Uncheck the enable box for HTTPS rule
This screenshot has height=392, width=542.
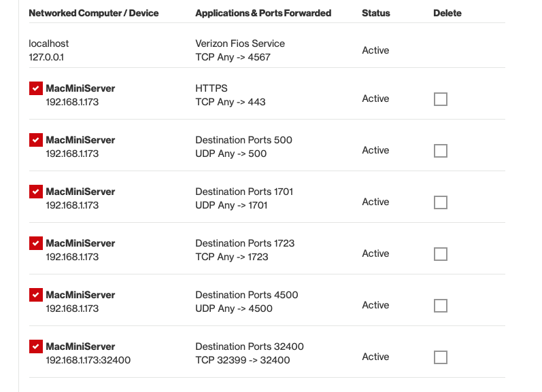tap(36, 88)
